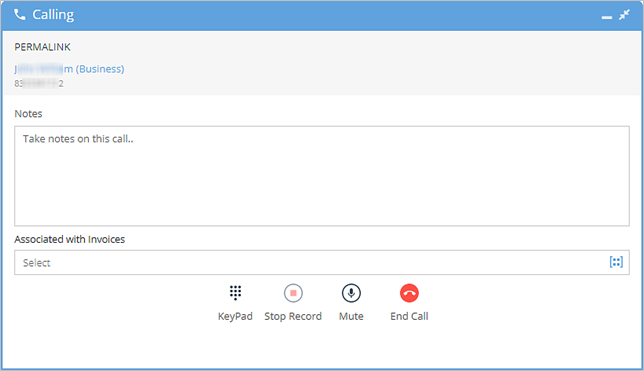
Task: Click the invoice lookup grid icon
Action: click(x=616, y=262)
